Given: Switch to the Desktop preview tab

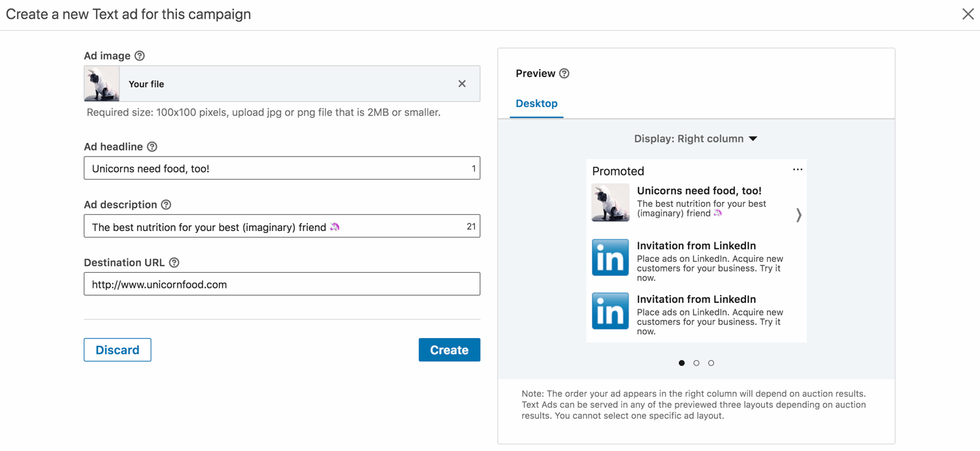Looking at the screenshot, I should pos(536,104).
